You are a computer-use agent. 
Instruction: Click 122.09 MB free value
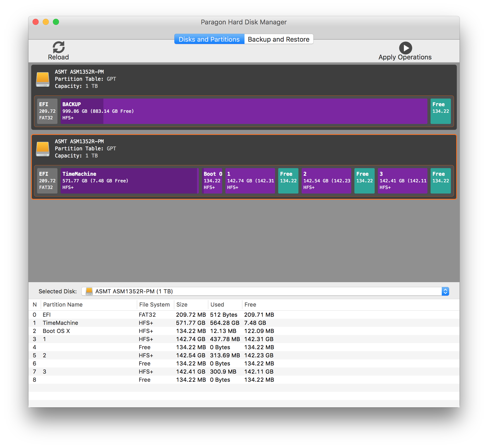[259, 331]
